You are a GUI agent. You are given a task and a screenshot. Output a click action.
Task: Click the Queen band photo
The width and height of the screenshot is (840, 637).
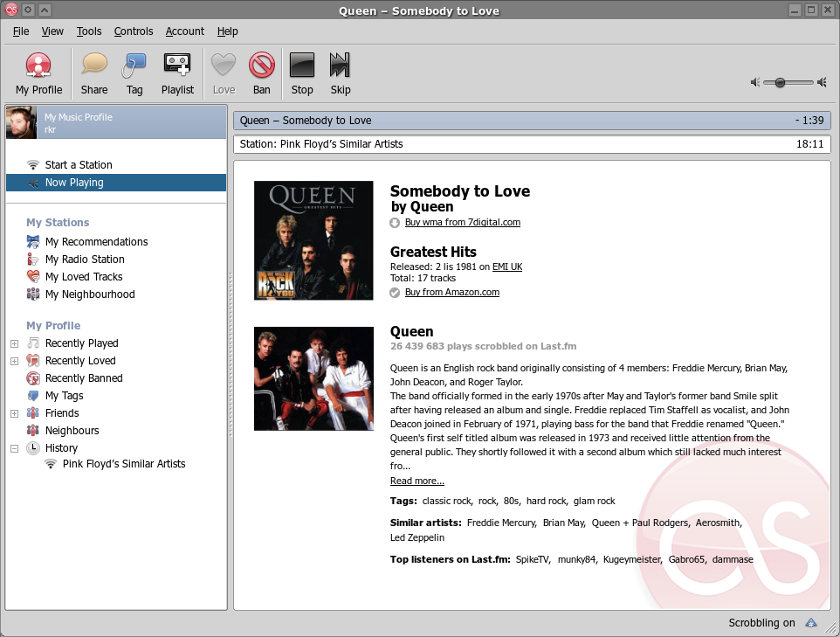point(313,378)
